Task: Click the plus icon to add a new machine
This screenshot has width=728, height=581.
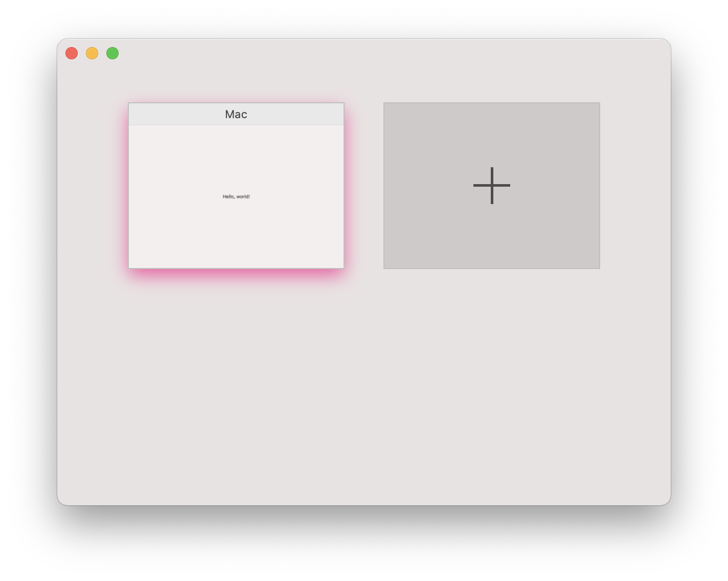Action: pos(491,185)
